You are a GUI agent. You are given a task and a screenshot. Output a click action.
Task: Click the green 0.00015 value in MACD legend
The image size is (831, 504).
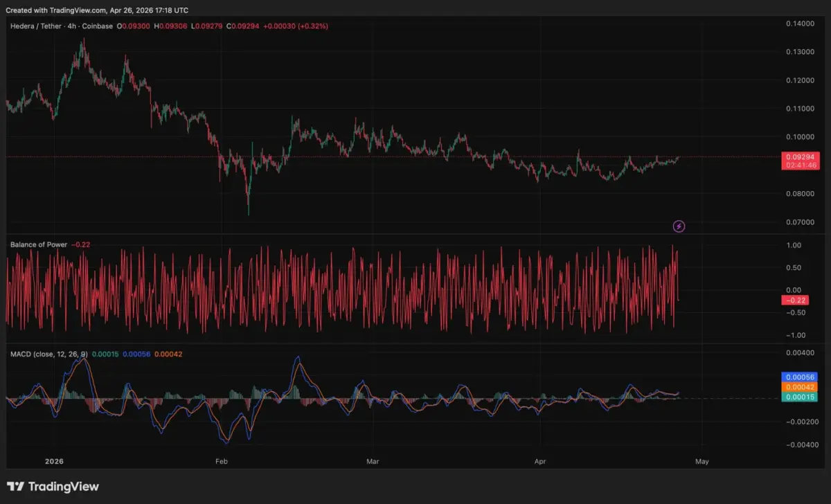(104, 354)
